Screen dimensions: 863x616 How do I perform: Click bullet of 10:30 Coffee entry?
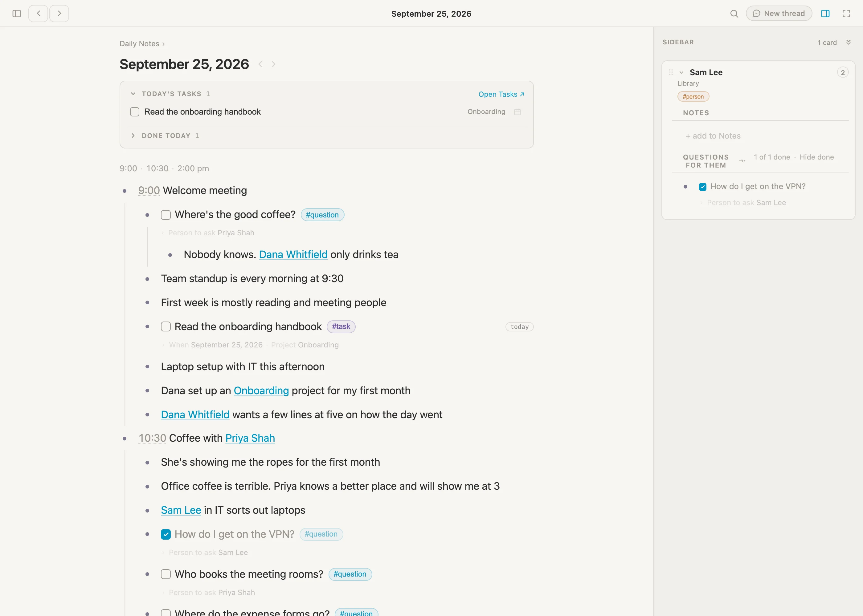tap(125, 439)
